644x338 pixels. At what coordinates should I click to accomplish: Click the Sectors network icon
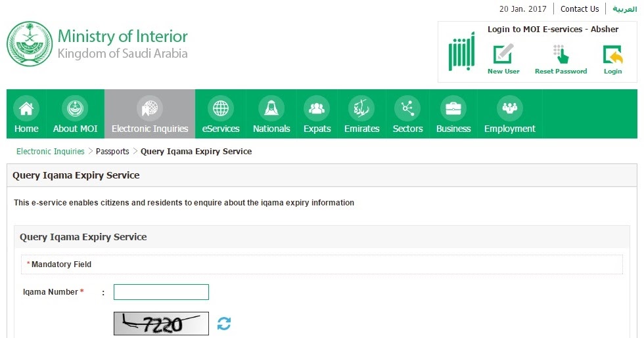tap(407, 108)
